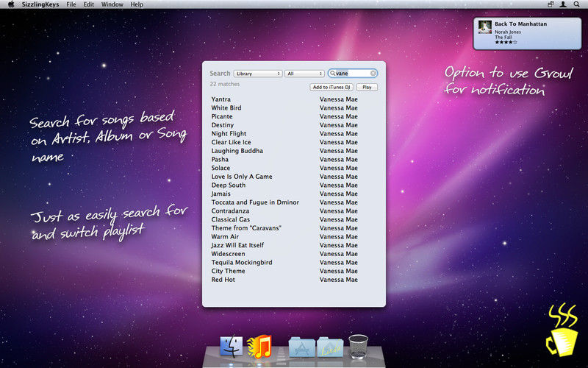Click the Play button

coord(367,87)
